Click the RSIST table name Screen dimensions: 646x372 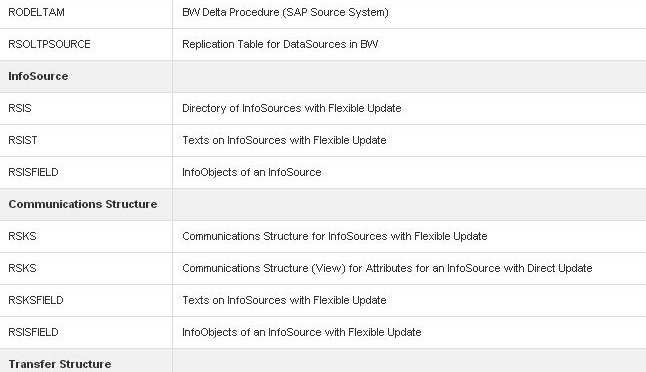coord(23,140)
